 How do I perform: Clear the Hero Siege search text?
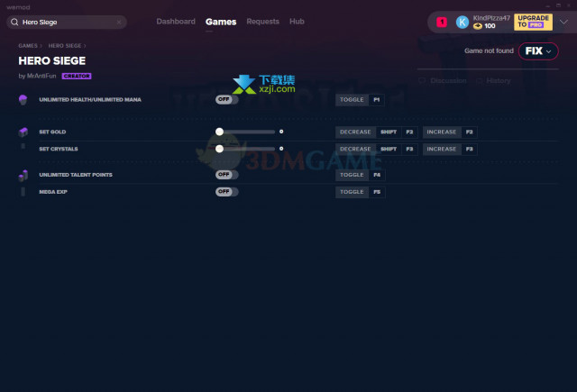click(119, 22)
